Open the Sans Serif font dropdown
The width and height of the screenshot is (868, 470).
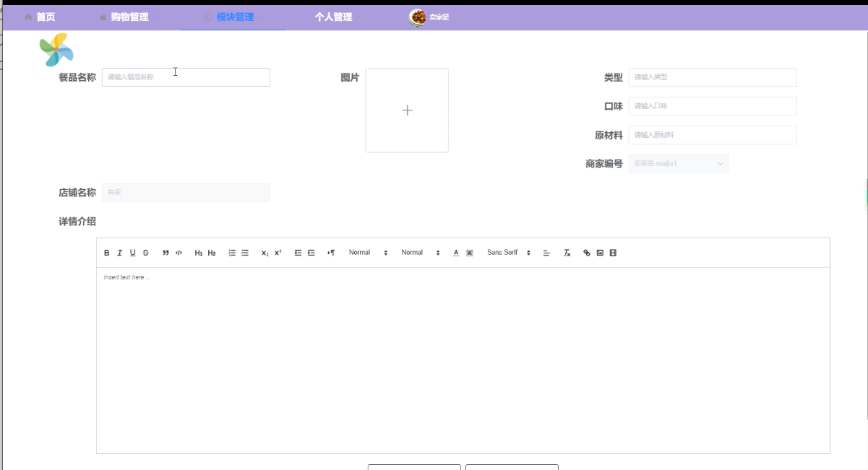click(x=510, y=253)
